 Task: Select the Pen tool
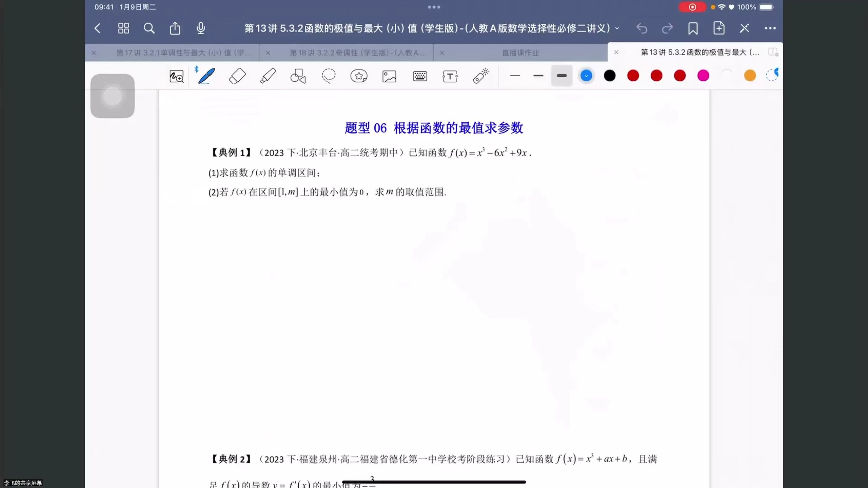point(206,76)
